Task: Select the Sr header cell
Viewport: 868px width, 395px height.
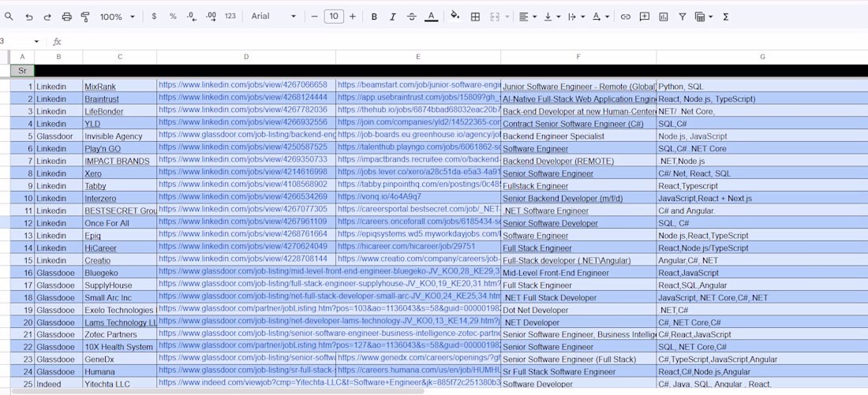Action: coord(22,71)
